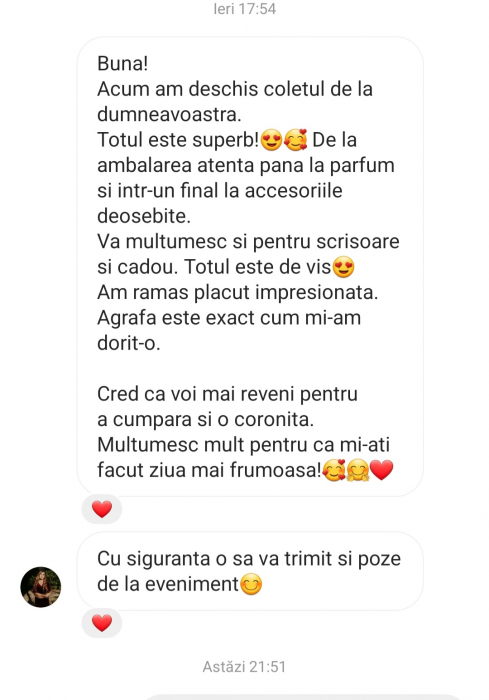Screen dimensions: 489x700
Task: Click heart reaction under the long message
Action: click(x=102, y=509)
